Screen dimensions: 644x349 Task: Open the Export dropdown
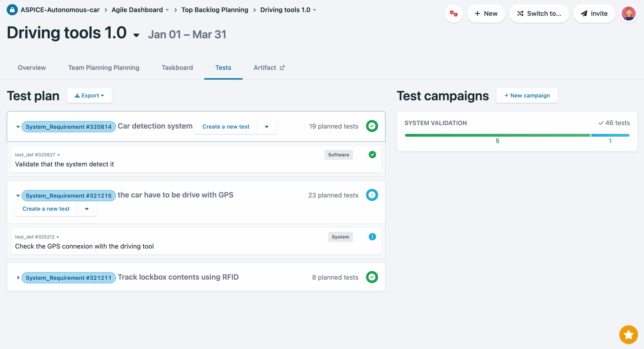click(x=89, y=96)
